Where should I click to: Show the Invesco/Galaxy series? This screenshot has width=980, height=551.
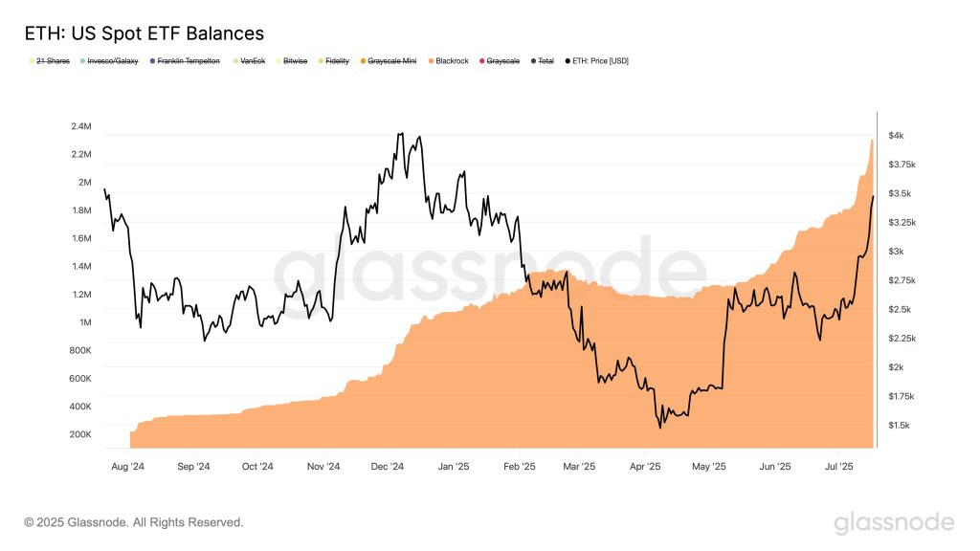click(113, 60)
